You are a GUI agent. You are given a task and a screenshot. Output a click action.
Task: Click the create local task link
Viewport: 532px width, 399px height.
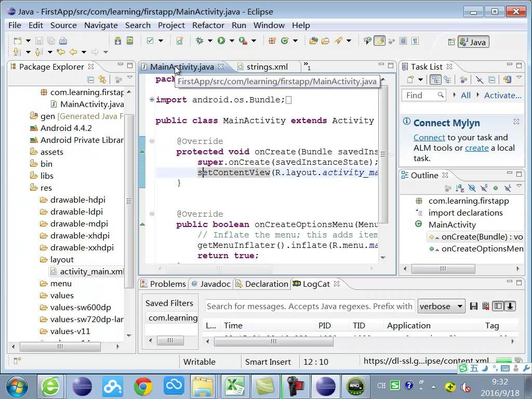(477, 148)
